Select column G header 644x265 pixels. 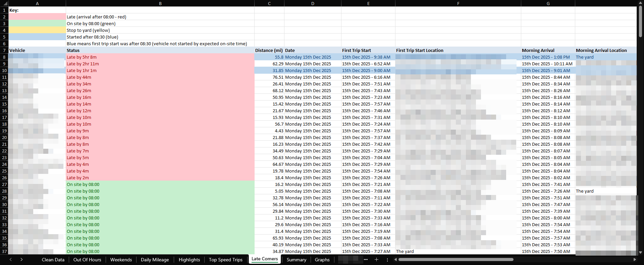548,3
